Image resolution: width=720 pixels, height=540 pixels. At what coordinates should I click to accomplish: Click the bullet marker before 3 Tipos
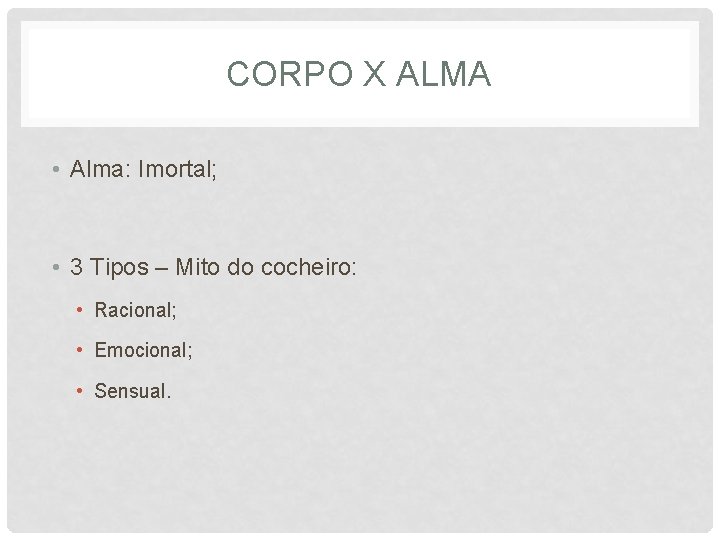(56, 267)
